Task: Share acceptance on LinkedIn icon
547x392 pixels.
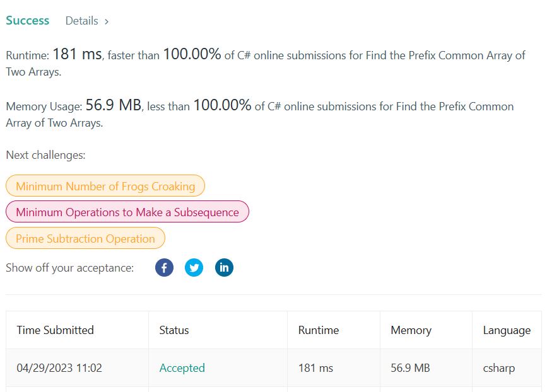Action: 224,268
